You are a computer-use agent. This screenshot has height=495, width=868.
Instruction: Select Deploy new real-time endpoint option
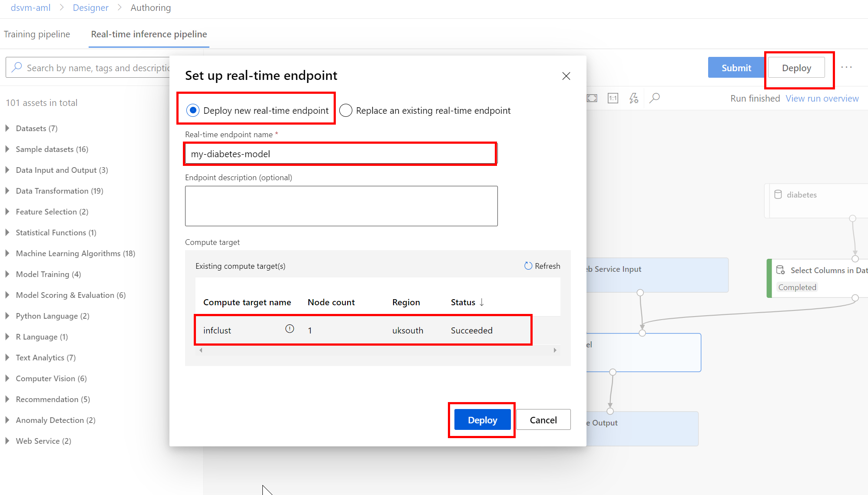click(193, 110)
